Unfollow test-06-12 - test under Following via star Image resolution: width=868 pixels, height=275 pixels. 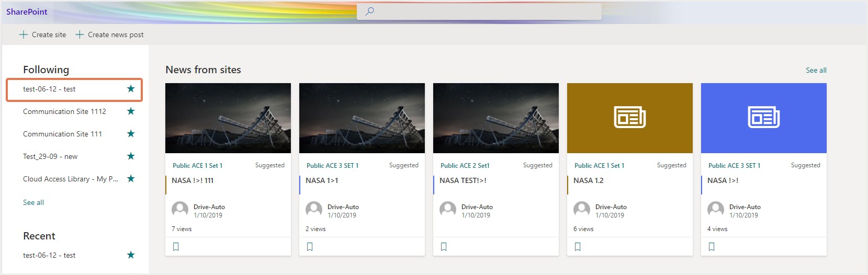pos(131,89)
